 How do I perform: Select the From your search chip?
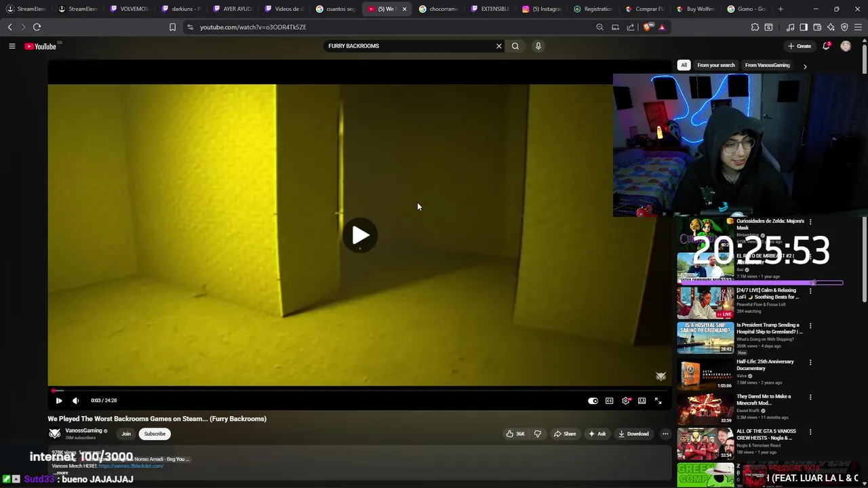pos(716,65)
